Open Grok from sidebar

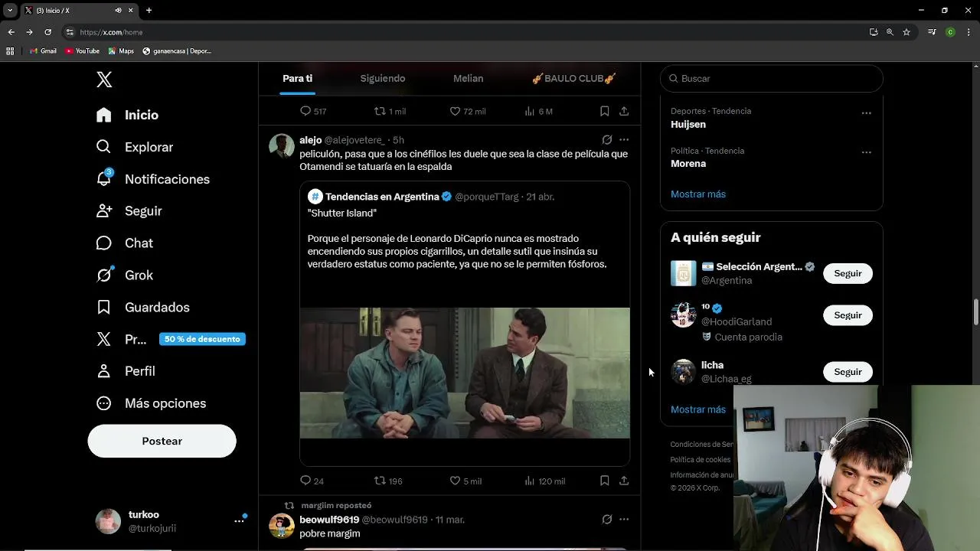125,275
